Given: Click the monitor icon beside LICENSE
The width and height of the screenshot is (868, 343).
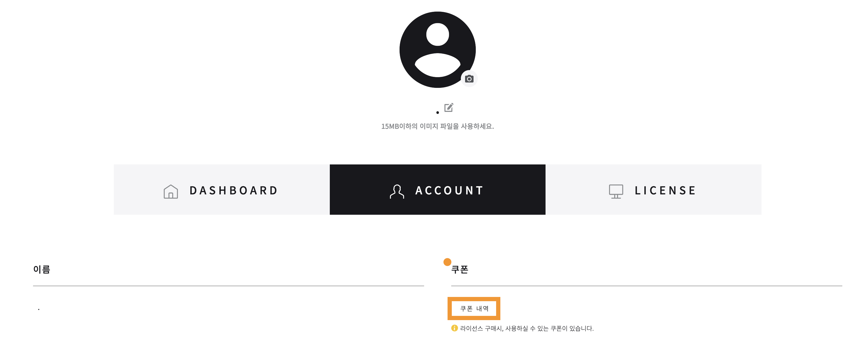Looking at the screenshot, I should (616, 191).
